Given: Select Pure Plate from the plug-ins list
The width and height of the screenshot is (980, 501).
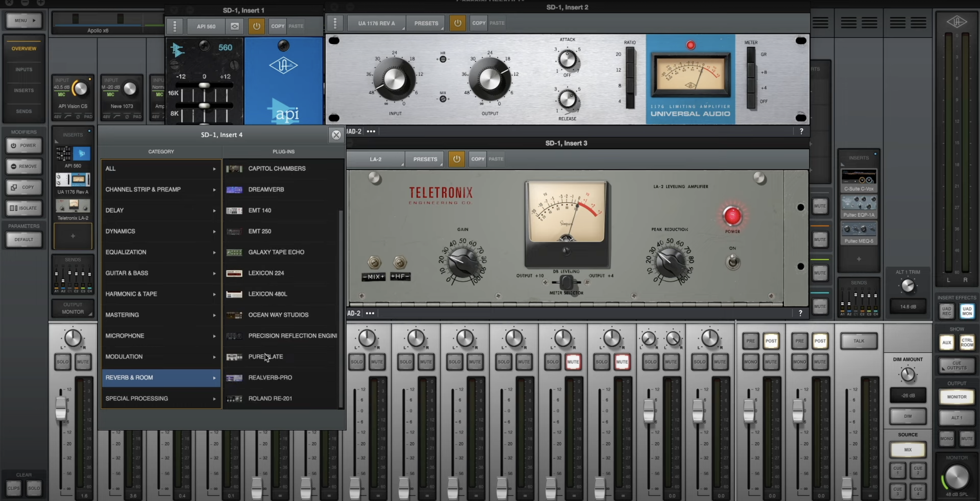Looking at the screenshot, I should click(x=265, y=357).
